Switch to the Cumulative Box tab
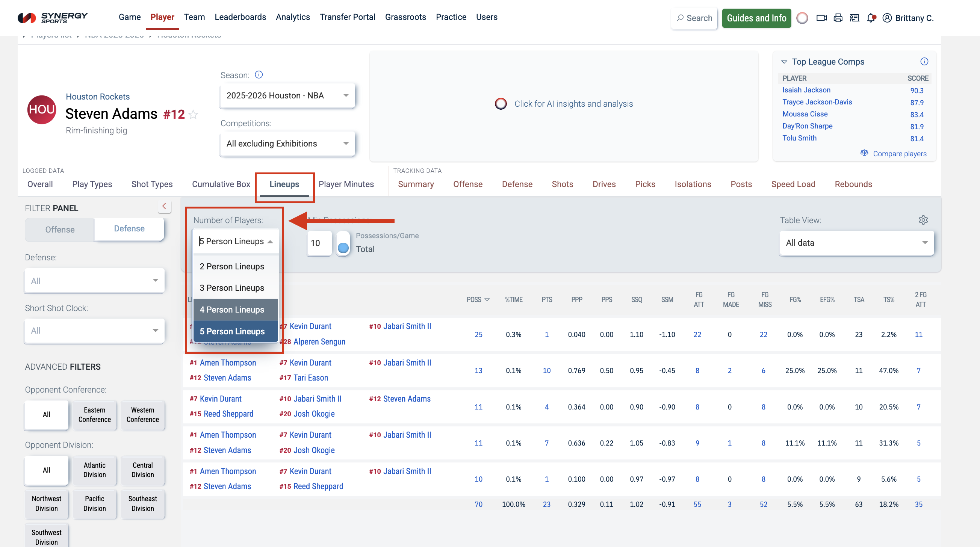The image size is (980, 547). tap(221, 184)
